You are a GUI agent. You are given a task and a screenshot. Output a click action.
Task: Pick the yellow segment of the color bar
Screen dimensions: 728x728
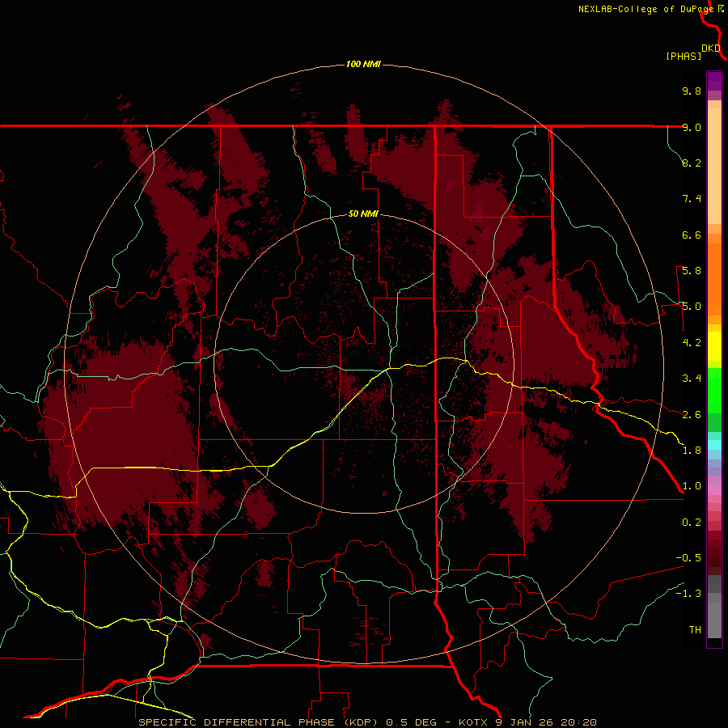[x=714, y=346]
